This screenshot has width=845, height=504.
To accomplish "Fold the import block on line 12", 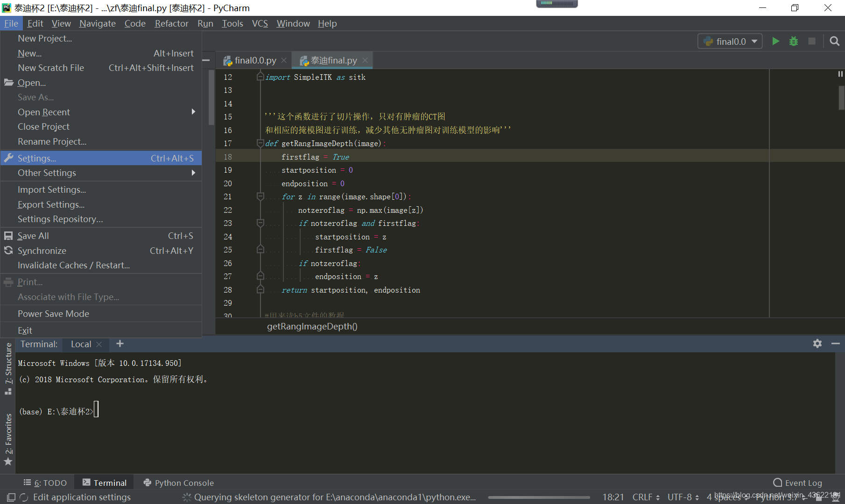I will [x=261, y=77].
